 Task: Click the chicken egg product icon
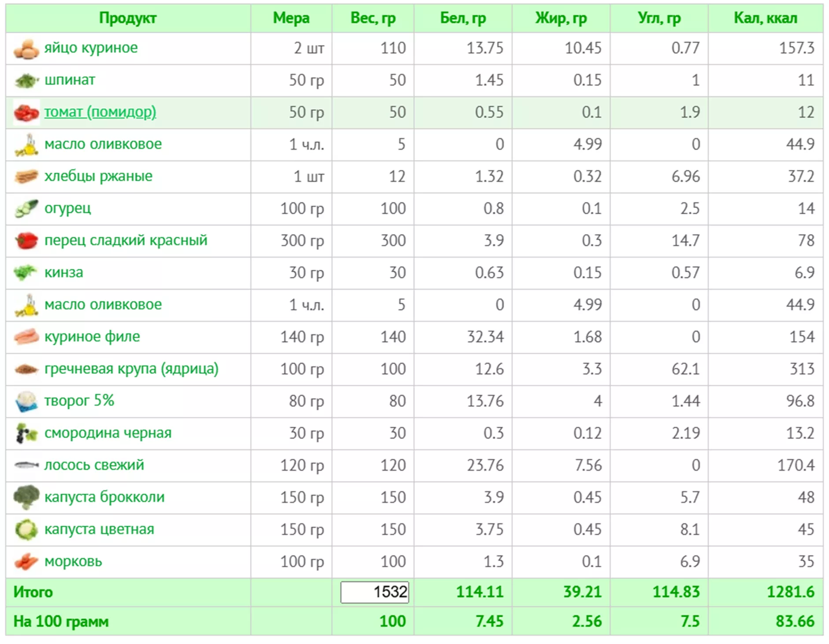click(26, 48)
